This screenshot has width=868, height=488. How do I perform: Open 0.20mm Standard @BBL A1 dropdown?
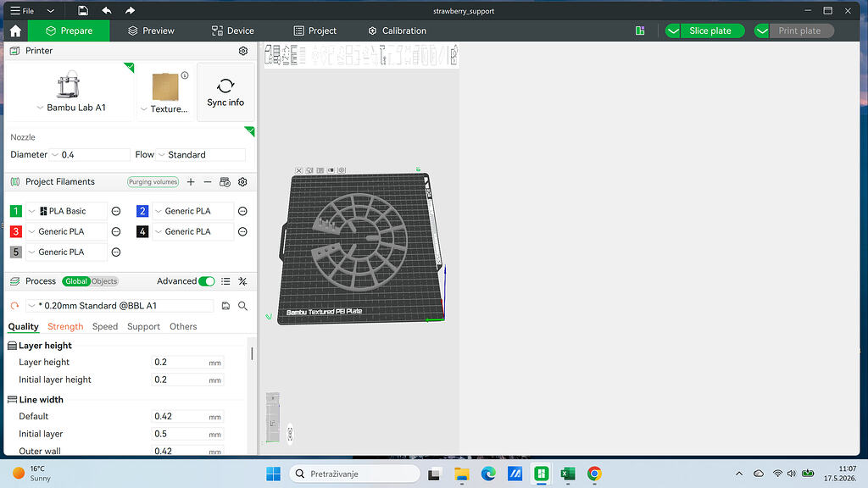[120, 305]
